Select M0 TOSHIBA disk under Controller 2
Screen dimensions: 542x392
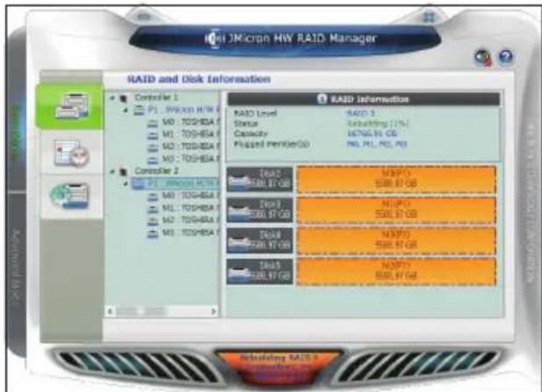pyautogui.click(x=191, y=196)
